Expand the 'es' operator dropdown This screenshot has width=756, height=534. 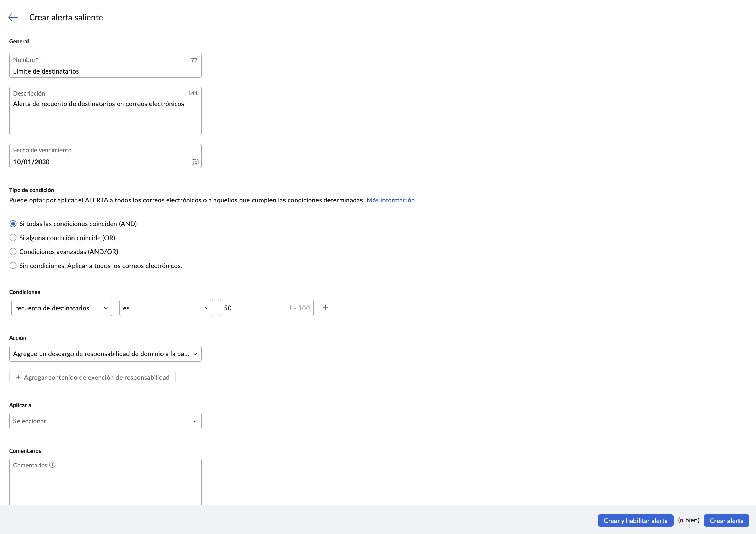(166, 308)
